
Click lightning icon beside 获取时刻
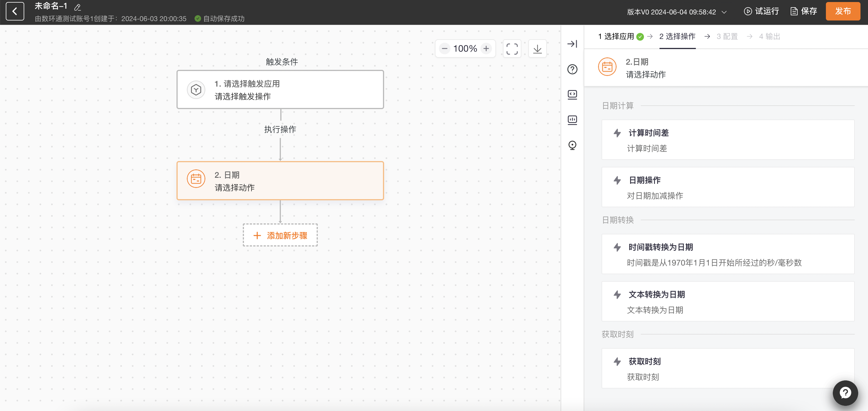pyautogui.click(x=617, y=361)
